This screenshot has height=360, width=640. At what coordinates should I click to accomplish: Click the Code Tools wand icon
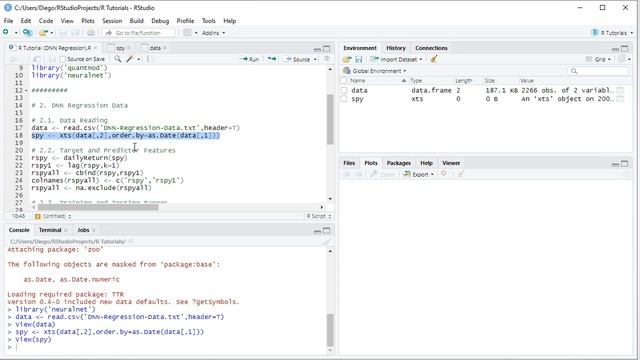[130, 59]
